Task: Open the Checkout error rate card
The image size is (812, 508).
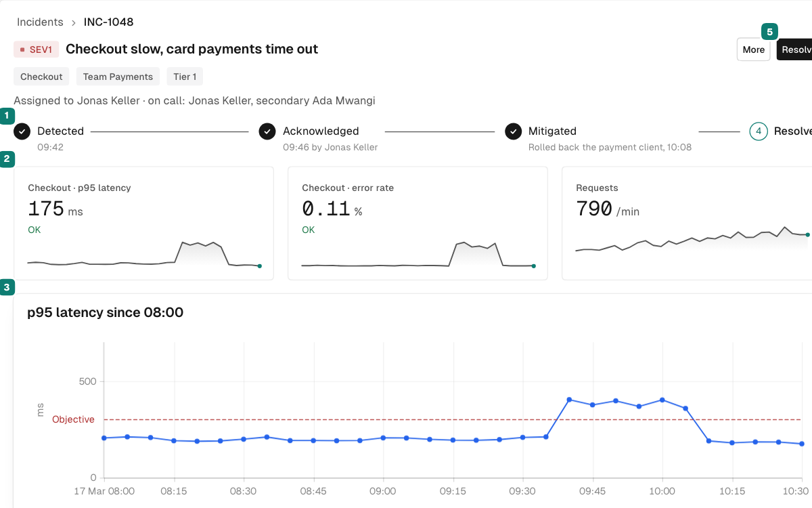Action: (418, 224)
